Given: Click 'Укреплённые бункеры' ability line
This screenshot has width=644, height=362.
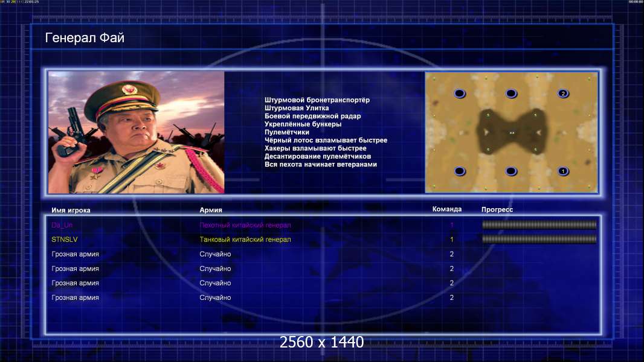Looking at the screenshot, I should coord(303,124).
